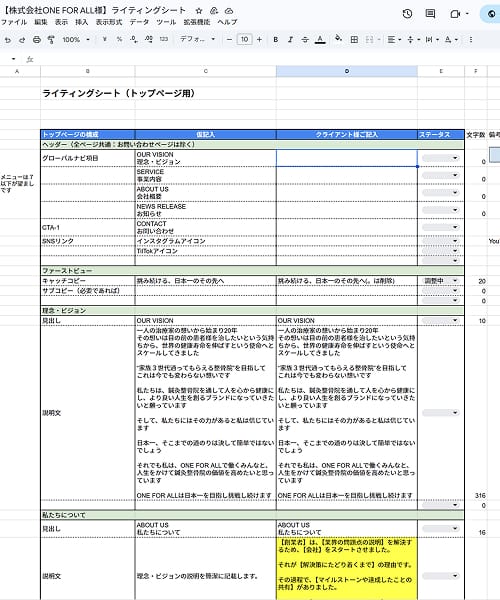This screenshot has height=600, width=500.
Task: Open horizontal align dropdown
Action: point(394,39)
